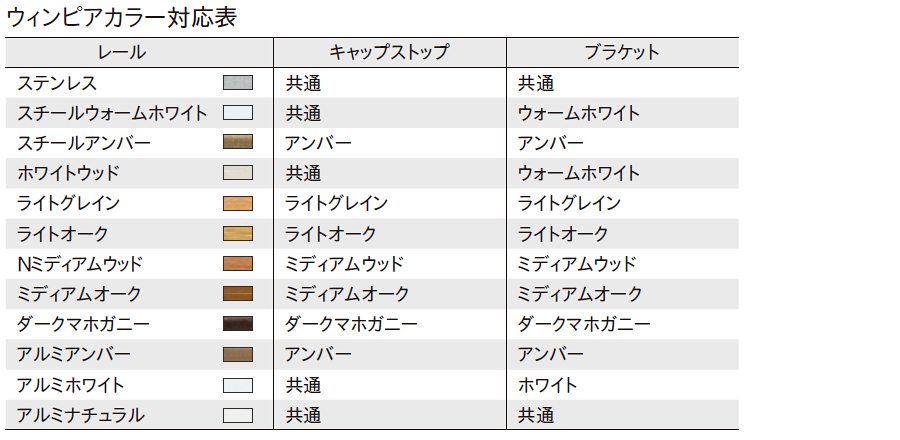Click the ブラケット column header
Screen dimensions: 900x440
pos(622,52)
